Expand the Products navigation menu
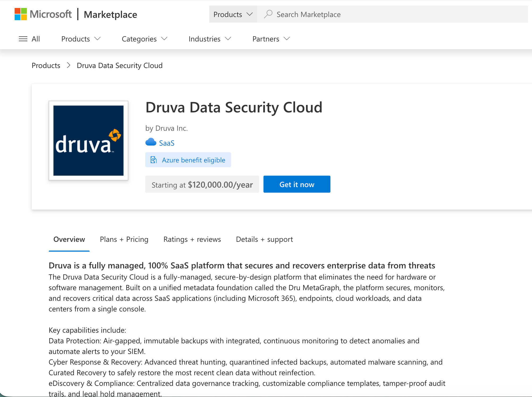532x397 pixels. (81, 39)
